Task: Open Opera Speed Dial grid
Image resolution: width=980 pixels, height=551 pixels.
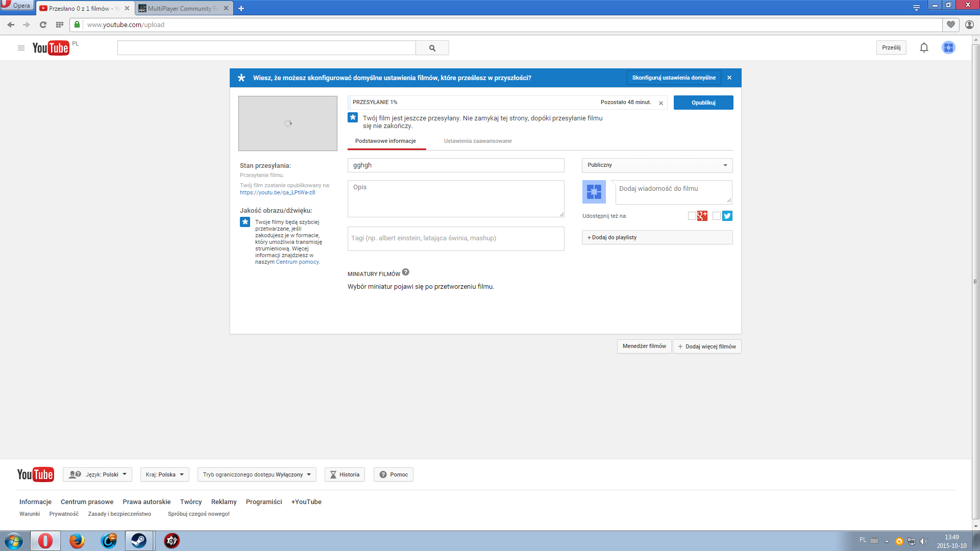Action: point(60,24)
